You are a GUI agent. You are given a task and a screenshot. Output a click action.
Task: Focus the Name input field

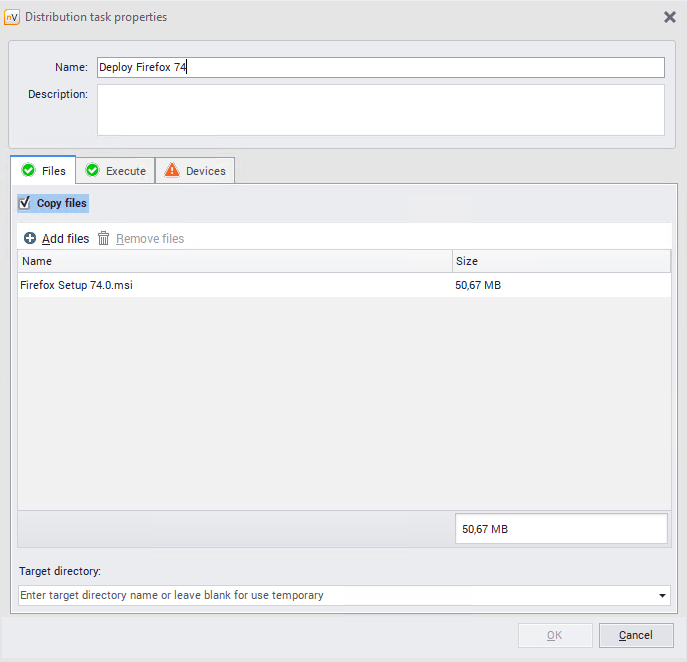[x=381, y=67]
